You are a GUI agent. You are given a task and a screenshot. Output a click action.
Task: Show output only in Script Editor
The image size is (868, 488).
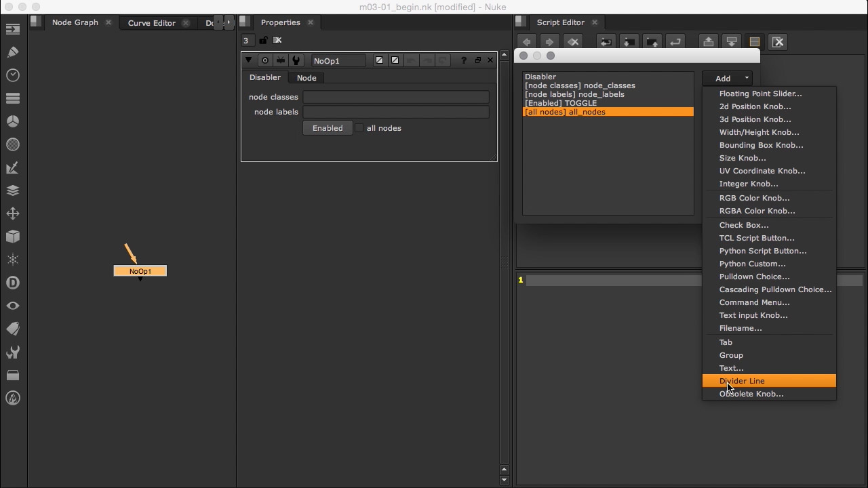click(x=732, y=42)
